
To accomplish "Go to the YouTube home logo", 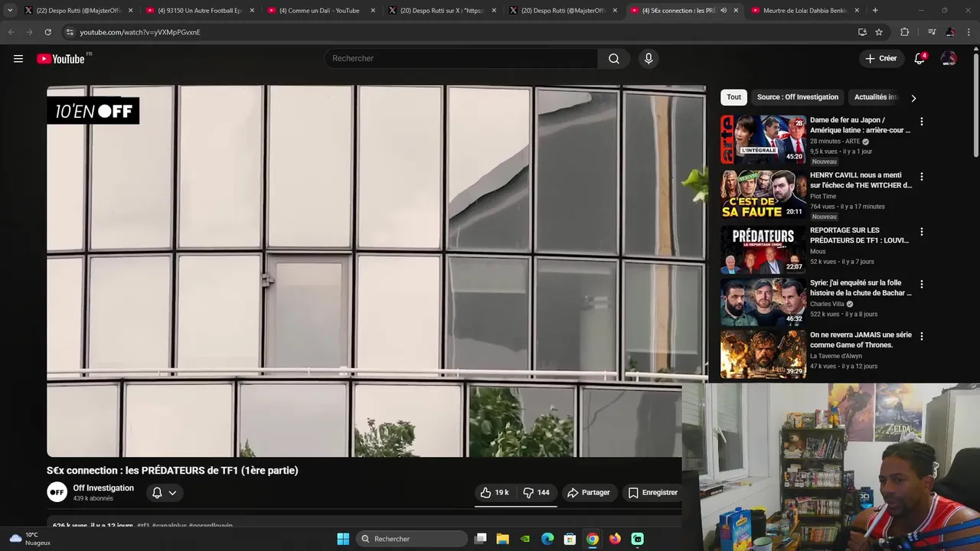I will pyautogui.click(x=60, y=59).
